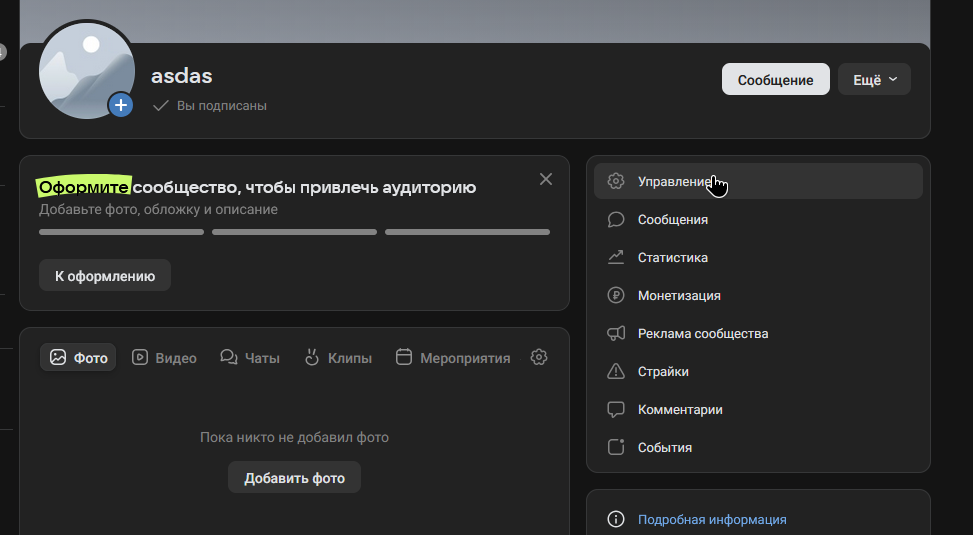Click the Страйки warning triangle icon
The height and width of the screenshot is (535, 973).
click(x=616, y=371)
